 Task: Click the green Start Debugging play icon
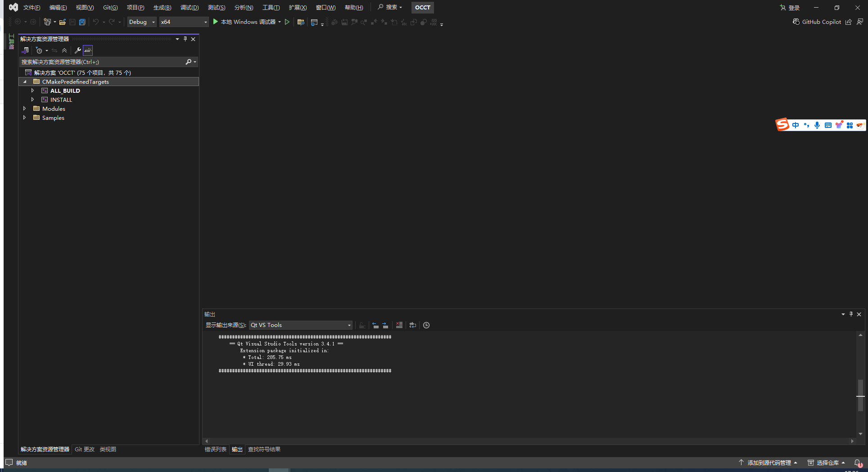(215, 22)
